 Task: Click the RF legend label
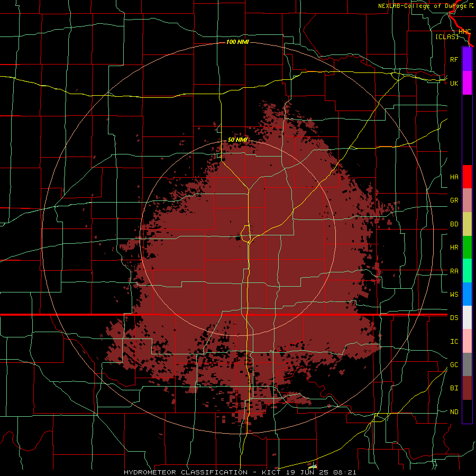[x=454, y=59]
